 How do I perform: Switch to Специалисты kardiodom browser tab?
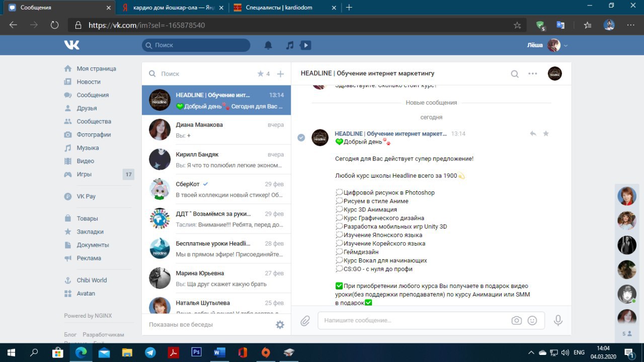coord(284,8)
